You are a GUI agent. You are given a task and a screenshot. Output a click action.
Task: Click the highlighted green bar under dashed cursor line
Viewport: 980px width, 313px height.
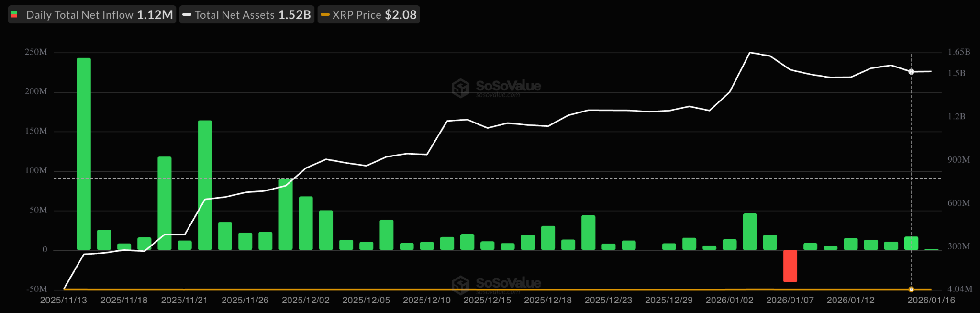pos(911,243)
